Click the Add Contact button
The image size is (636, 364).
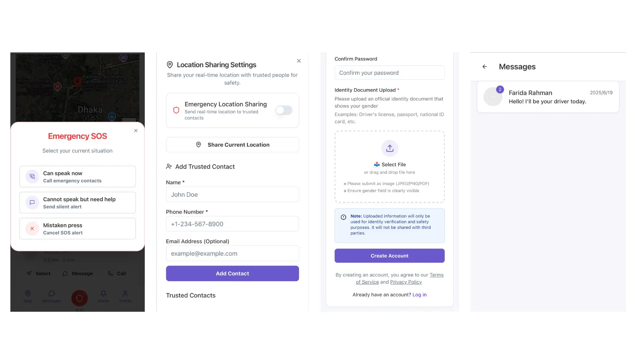(233, 274)
